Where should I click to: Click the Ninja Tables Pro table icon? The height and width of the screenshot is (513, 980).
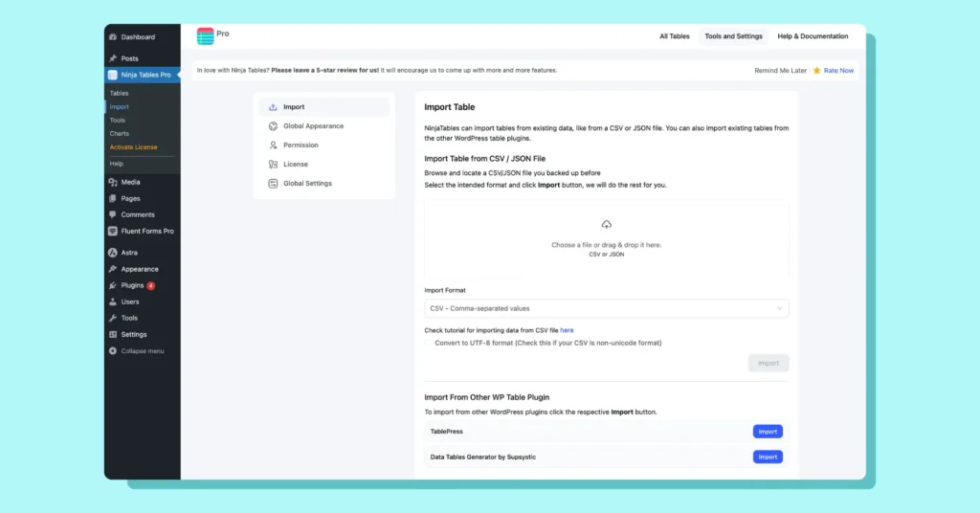(x=113, y=75)
